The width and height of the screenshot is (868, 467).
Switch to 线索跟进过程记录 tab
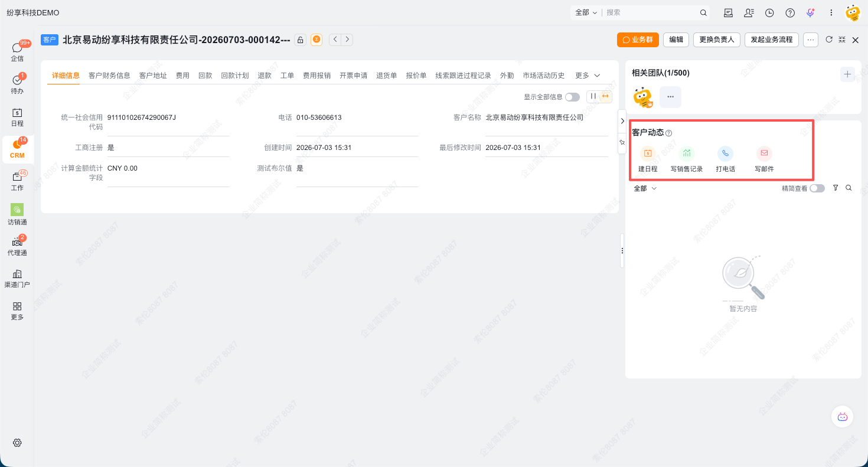pos(464,76)
